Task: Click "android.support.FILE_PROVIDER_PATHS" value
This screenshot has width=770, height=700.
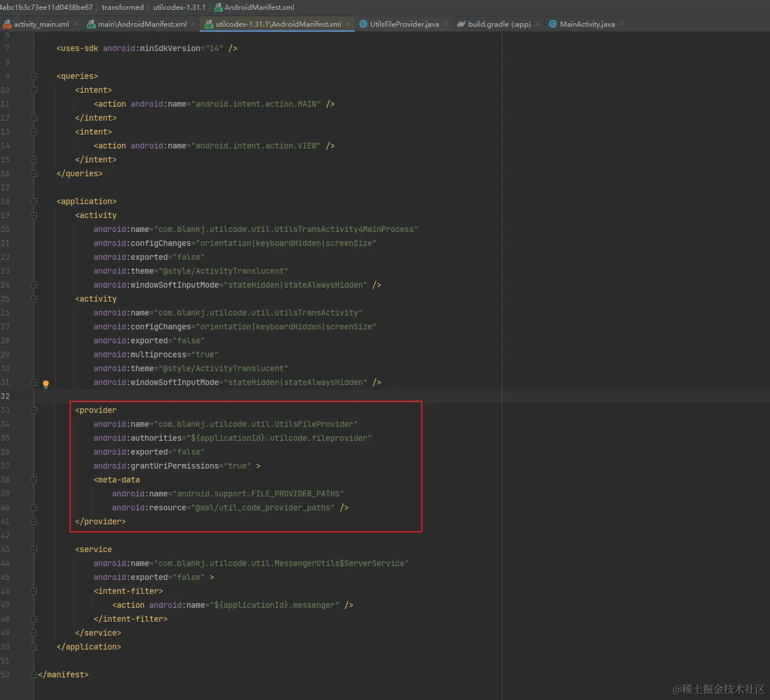Action: [x=258, y=494]
